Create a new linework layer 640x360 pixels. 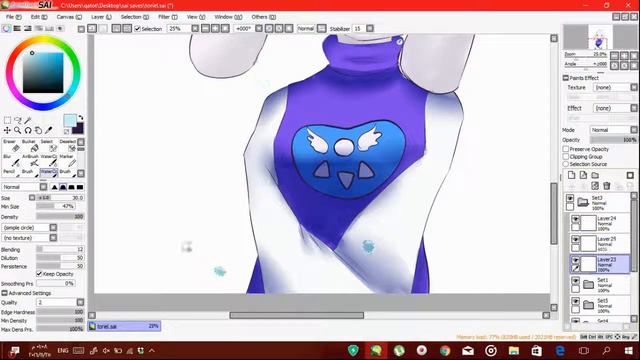point(583,175)
